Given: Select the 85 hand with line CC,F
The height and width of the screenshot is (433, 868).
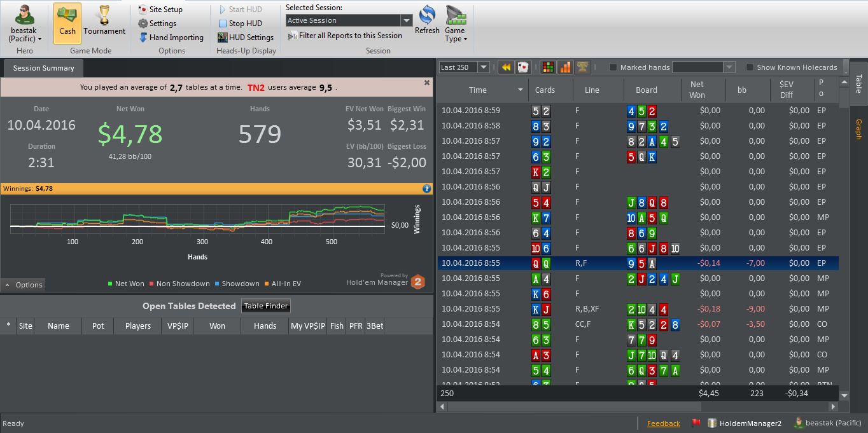Looking at the screenshot, I should 638,324.
